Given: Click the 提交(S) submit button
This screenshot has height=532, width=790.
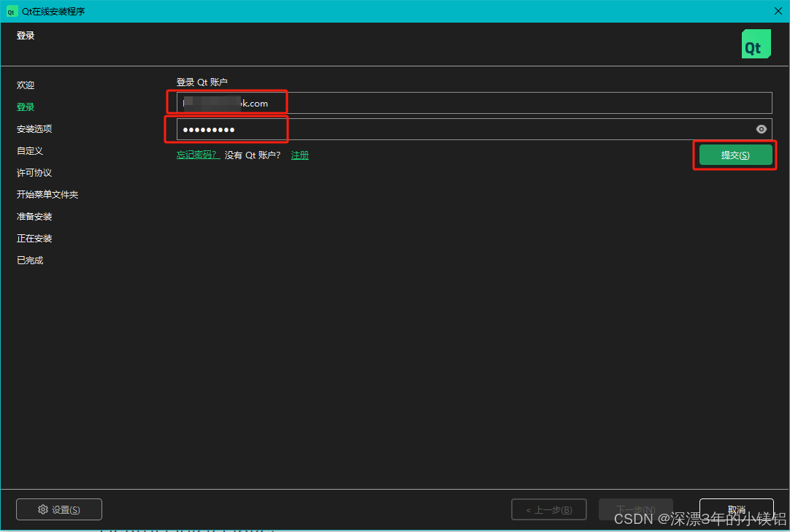Looking at the screenshot, I should coord(735,155).
